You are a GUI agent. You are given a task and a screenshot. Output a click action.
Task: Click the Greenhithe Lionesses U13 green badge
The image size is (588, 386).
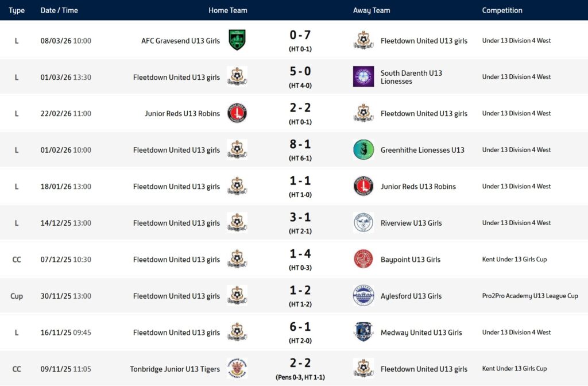pos(363,150)
